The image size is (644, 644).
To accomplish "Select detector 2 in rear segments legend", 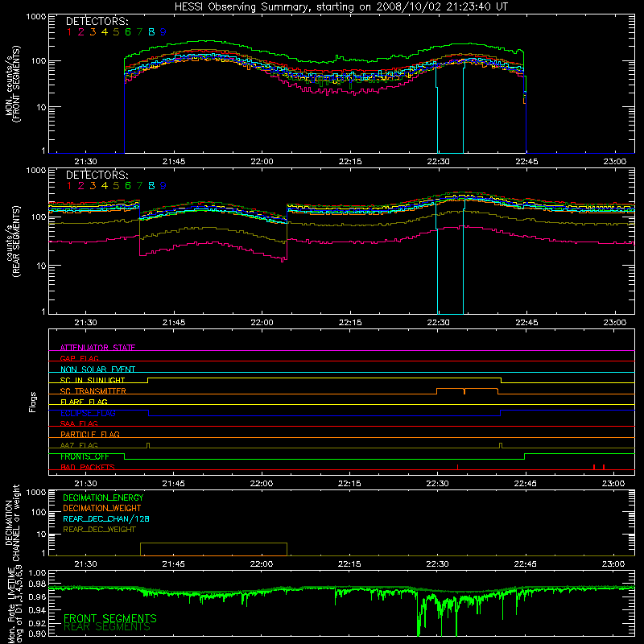I will [x=81, y=186].
